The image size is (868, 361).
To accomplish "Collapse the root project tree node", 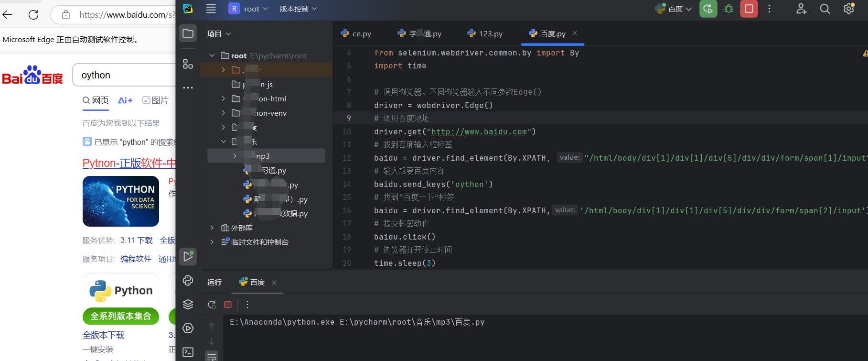I will coord(212,56).
